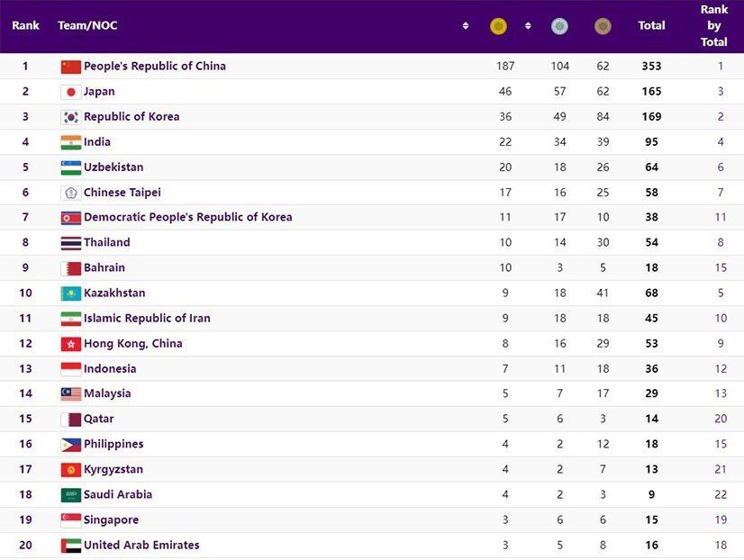
Task: Sort by the Rank column header
Action: click(x=25, y=26)
